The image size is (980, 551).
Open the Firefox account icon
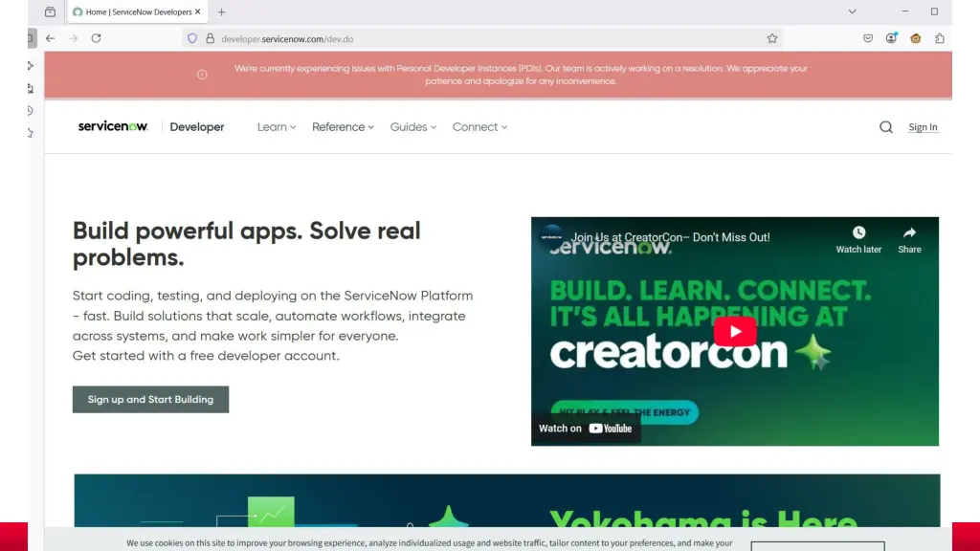(x=891, y=38)
